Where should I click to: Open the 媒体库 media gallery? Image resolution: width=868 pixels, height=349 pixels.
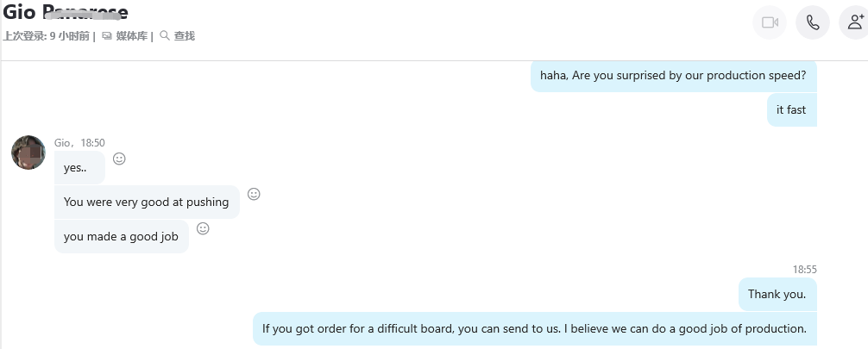pyautogui.click(x=126, y=36)
